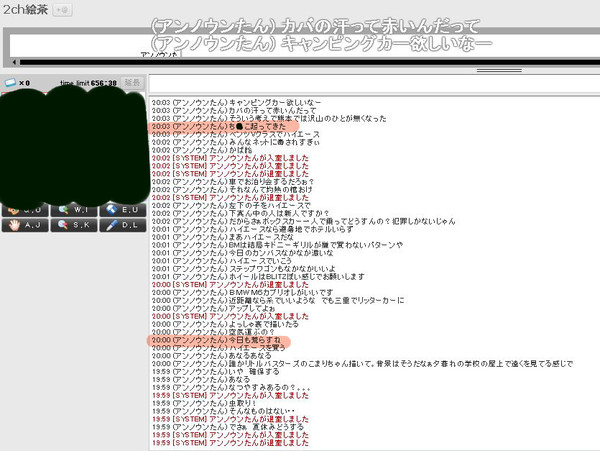Click the plus button next to 2ch絵茶
600x451 pixels.
click(62, 10)
